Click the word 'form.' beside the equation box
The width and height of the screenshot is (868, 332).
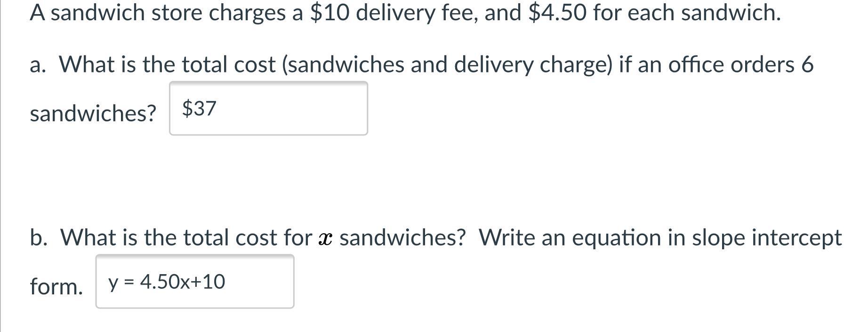tap(56, 286)
